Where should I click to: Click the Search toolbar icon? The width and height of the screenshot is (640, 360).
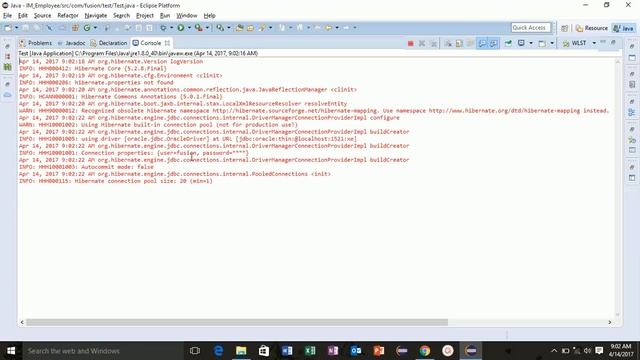(262, 28)
